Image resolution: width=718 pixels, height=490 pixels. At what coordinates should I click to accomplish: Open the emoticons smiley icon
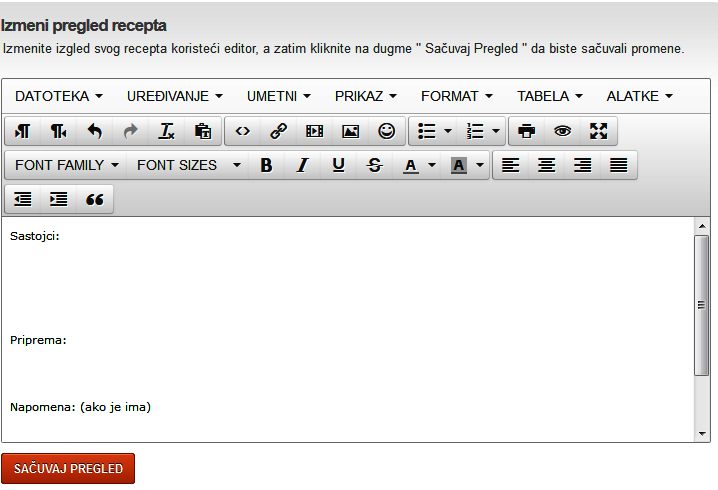[x=386, y=131]
